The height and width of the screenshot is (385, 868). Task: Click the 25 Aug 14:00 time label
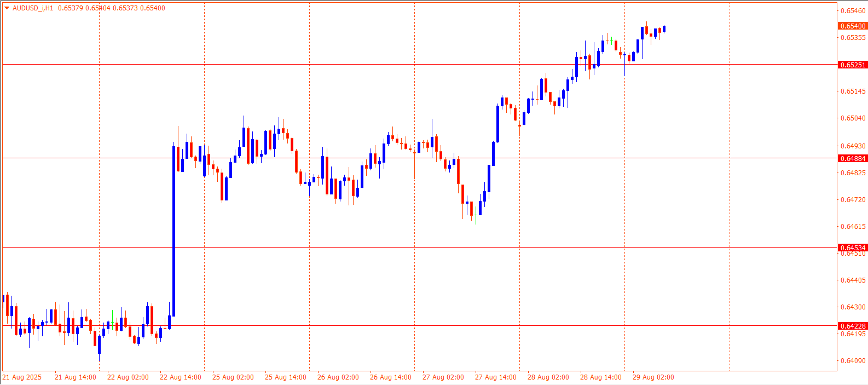[x=286, y=377]
